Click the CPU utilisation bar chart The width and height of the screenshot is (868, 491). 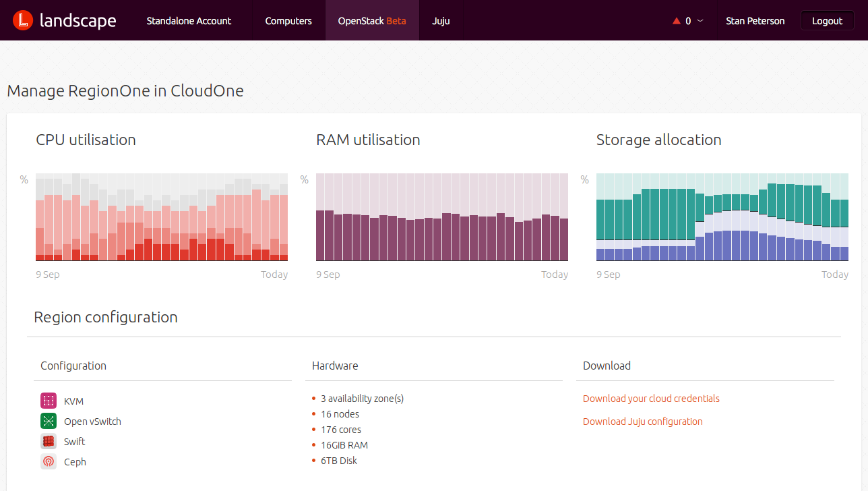(x=162, y=217)
